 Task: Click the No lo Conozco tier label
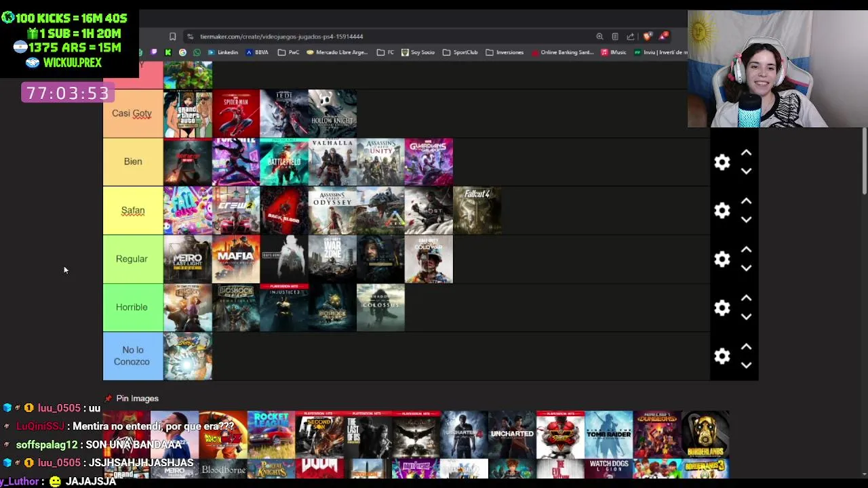coord(132,356)
